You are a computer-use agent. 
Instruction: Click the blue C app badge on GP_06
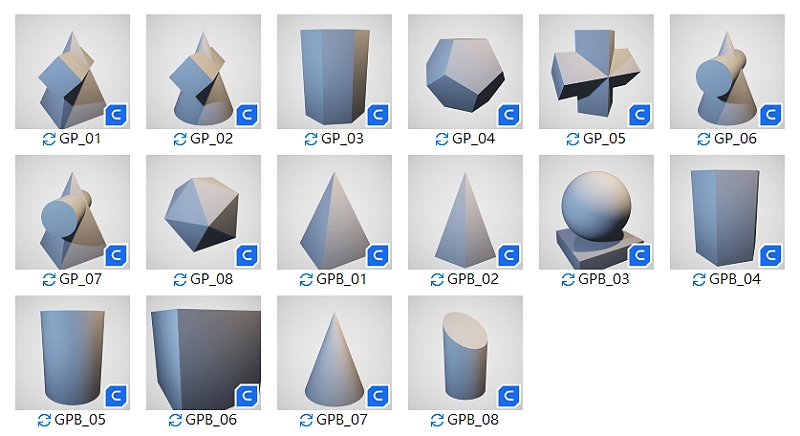tap(771, 115)
